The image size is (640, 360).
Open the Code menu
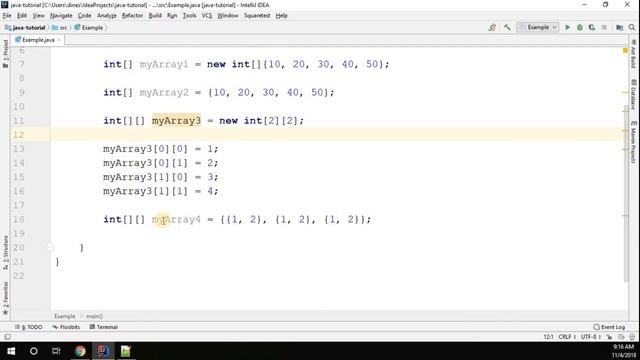84,16
